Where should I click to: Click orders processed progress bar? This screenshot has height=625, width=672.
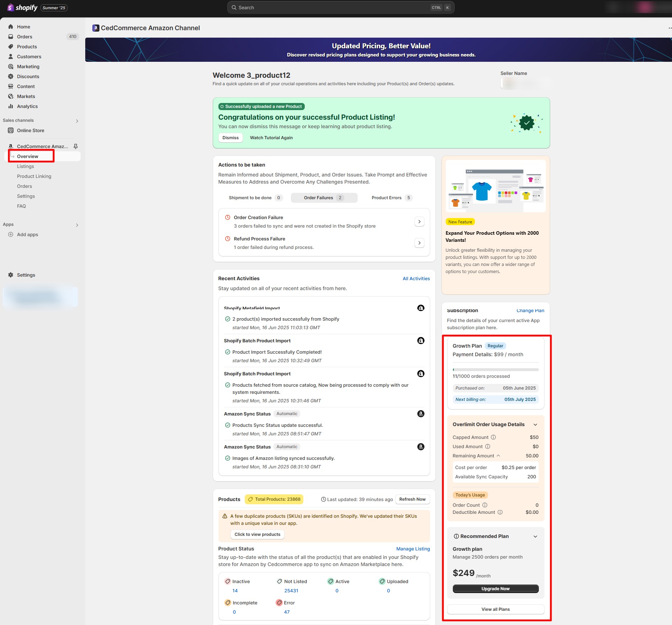[x=495, y=370]
